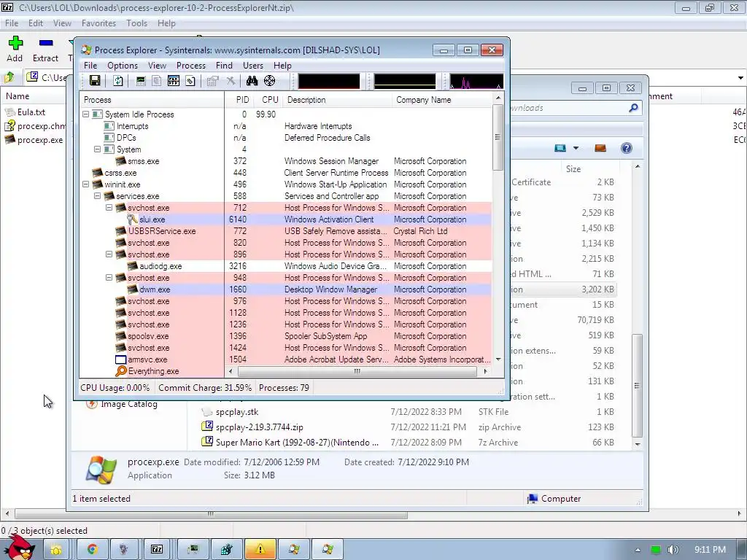Sort by the PID column header
This screenshot has height=560, width=747.
(x=239, y=99)
